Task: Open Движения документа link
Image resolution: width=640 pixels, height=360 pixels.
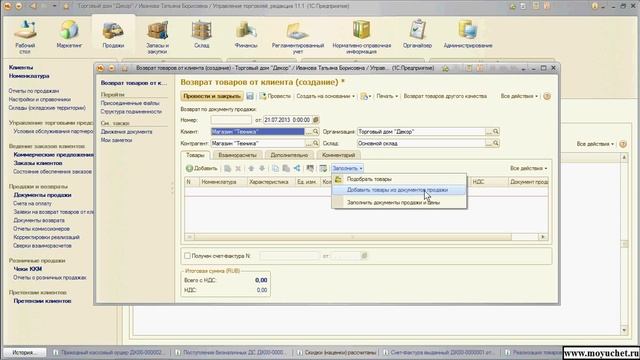Action: point(127,132)
